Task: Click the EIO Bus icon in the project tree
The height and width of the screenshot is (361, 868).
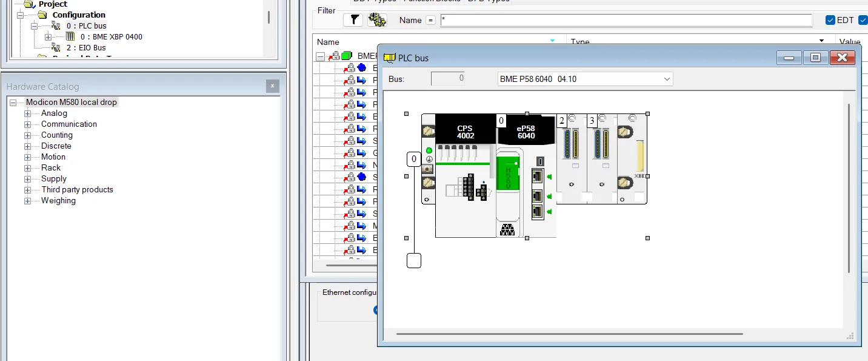Action: pos(56,47)
